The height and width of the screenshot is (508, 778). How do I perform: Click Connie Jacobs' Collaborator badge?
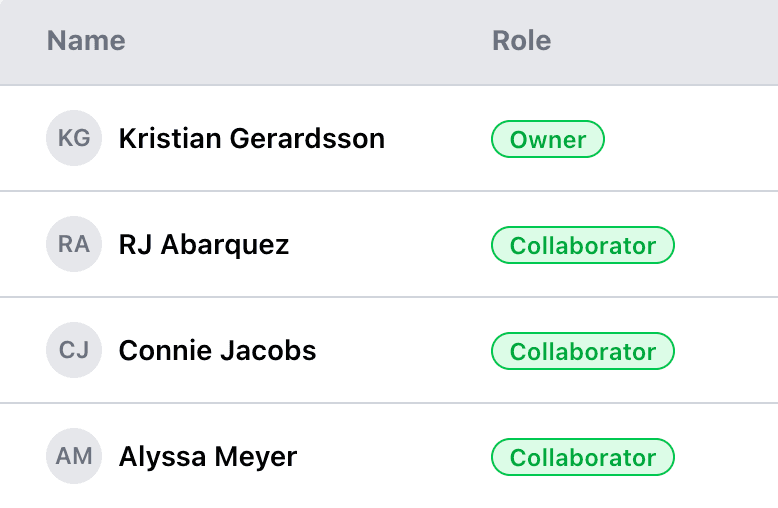(x=582, y=351)
